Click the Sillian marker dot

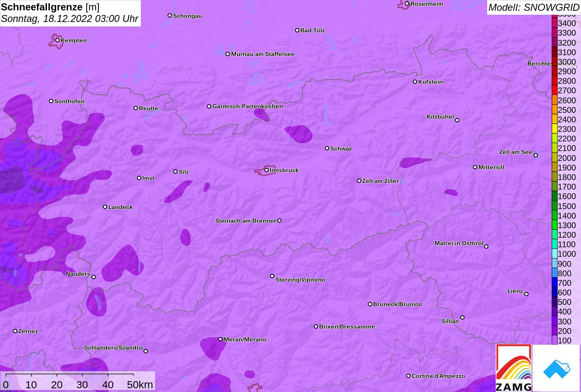462,318
